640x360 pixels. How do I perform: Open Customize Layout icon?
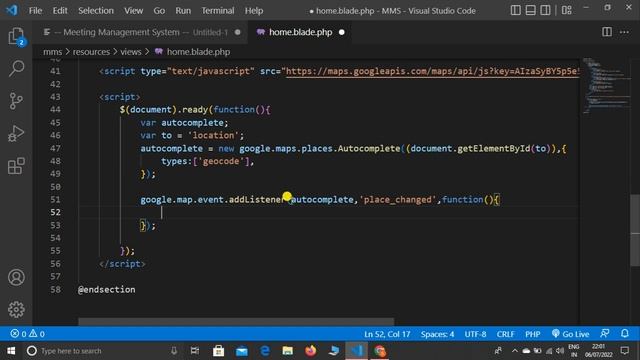point(567,10)
